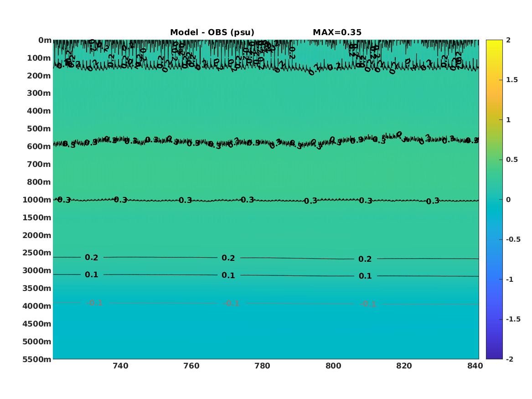Select the '5500m' depth axis label
Screen dimensions: 532x399
pyautogui.click(x=37, y=359)
